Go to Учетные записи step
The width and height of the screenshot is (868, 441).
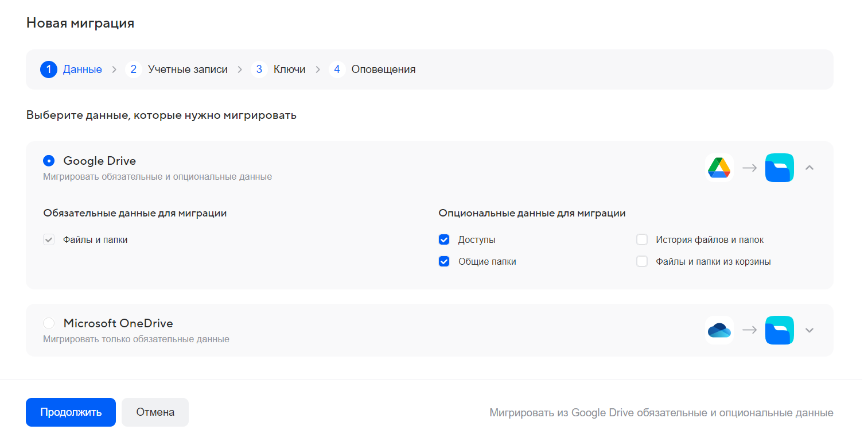click(188, 69)
